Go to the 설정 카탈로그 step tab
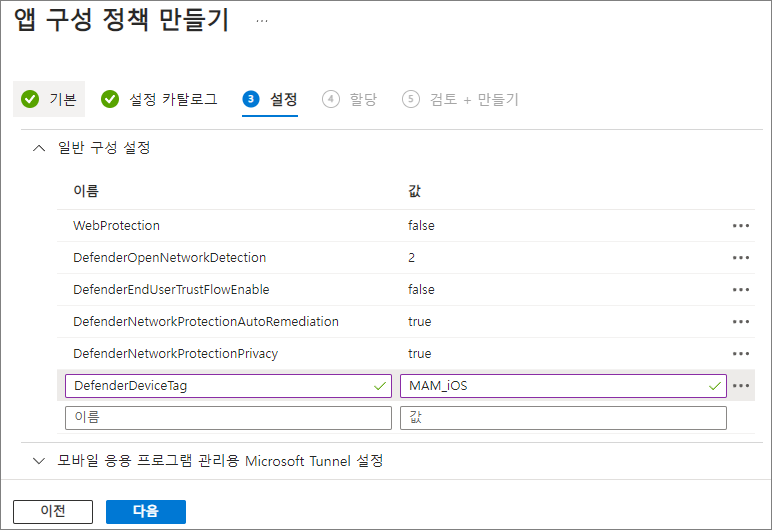 (x=159, y=99)
